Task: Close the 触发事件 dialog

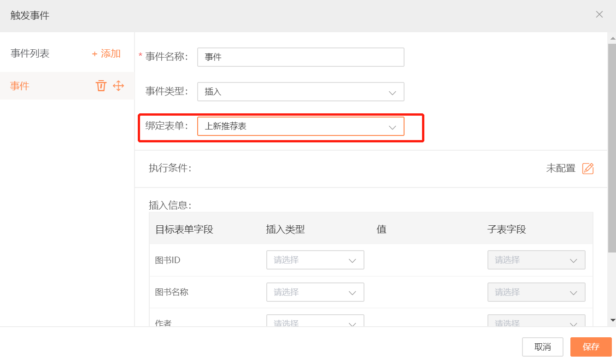Action: (599, 15)
